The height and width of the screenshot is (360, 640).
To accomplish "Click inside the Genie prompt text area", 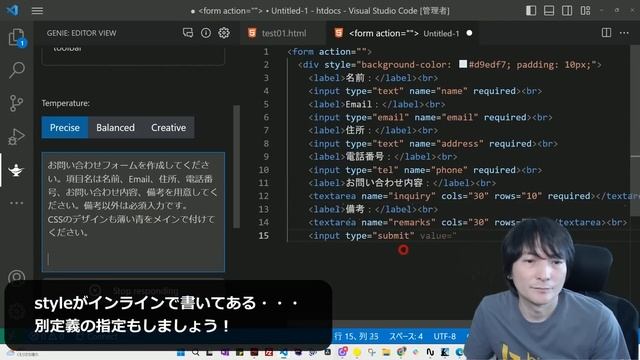I will (133, 212).
